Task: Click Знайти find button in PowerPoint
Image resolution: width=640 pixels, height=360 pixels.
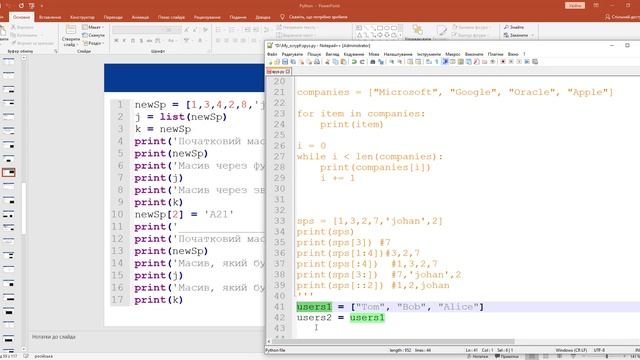Action: [x=514, y=27]
